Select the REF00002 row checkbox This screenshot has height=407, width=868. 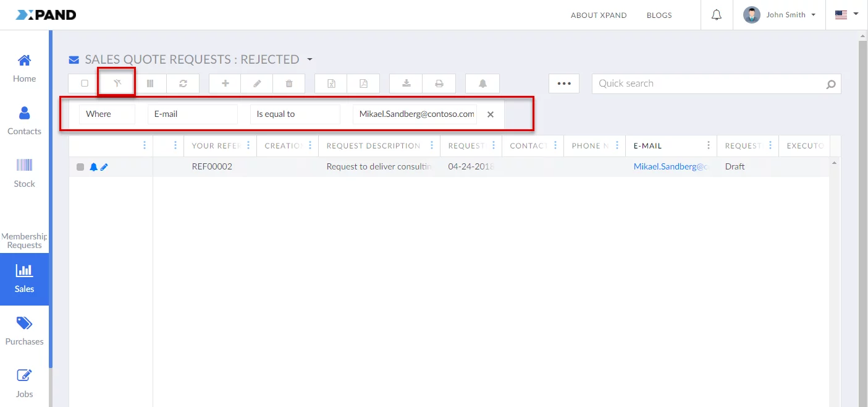tap(80, 167)
